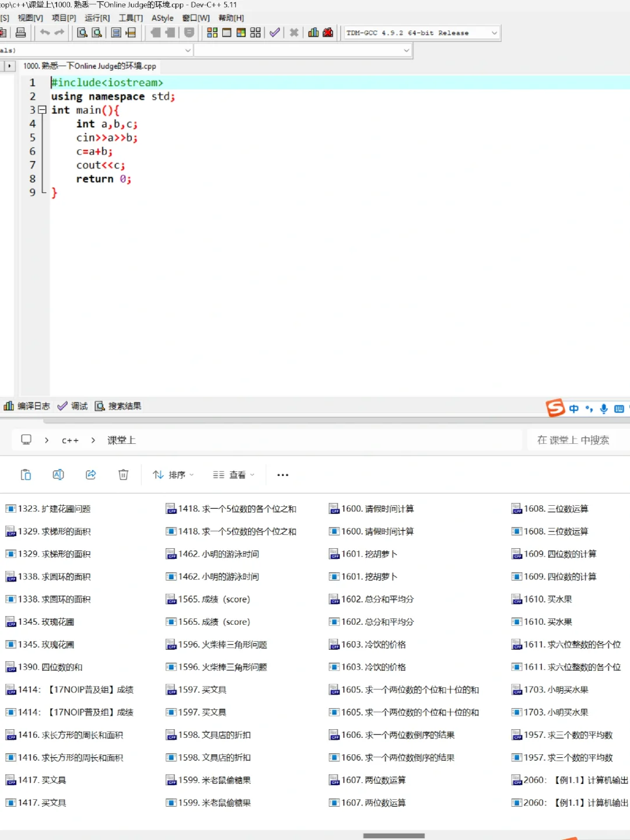Compile the code with the checkmark icon
The width and height of the screenshot is (630, 840).
[x=275, y=33]
